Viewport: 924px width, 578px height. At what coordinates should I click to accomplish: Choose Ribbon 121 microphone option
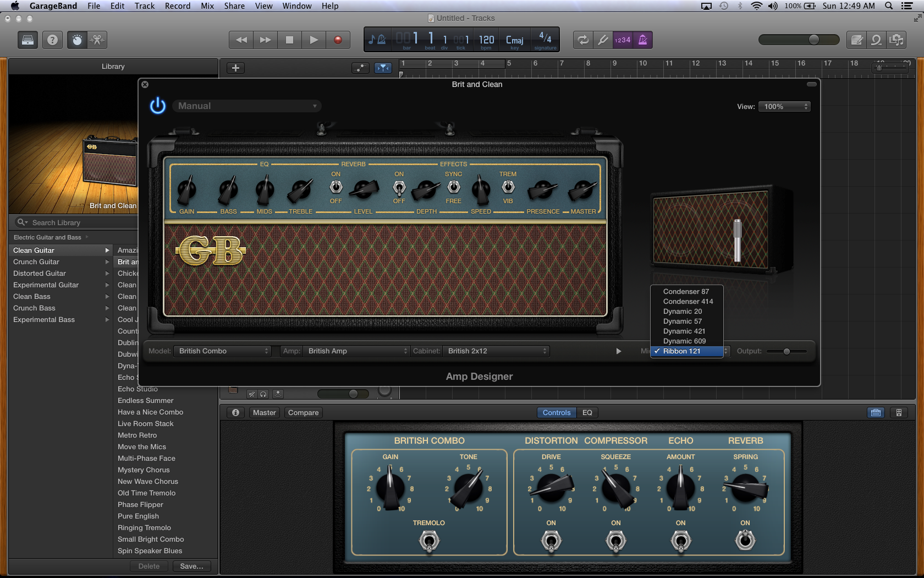686,351
